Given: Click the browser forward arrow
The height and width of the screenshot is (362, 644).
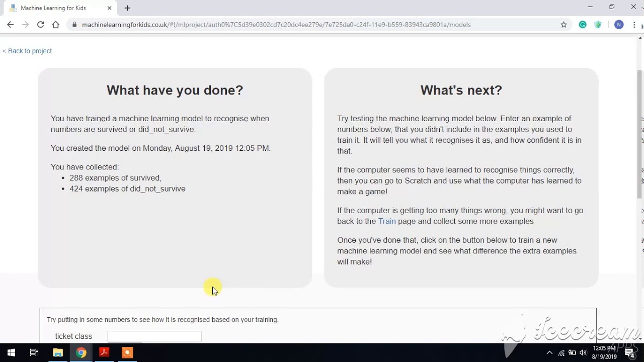Looking at the screenshot, I should [x=25, y=25].
